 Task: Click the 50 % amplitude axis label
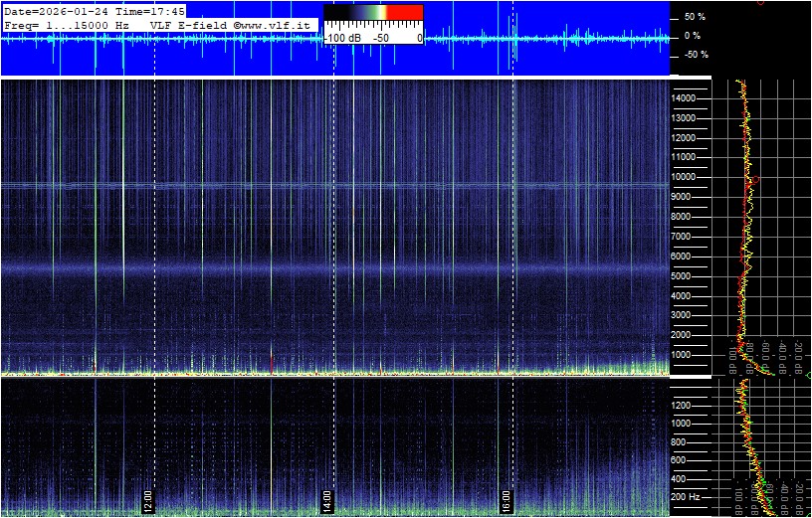694,17
